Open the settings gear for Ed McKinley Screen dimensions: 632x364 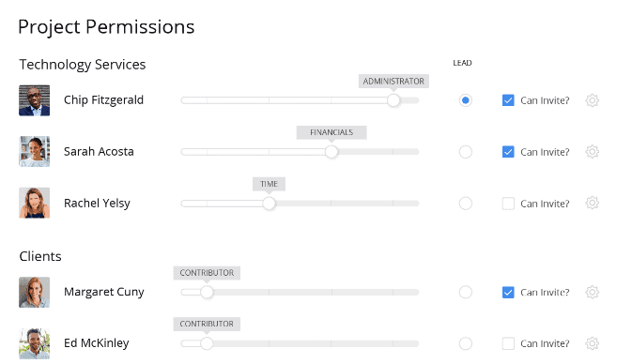tap(593, 343)
